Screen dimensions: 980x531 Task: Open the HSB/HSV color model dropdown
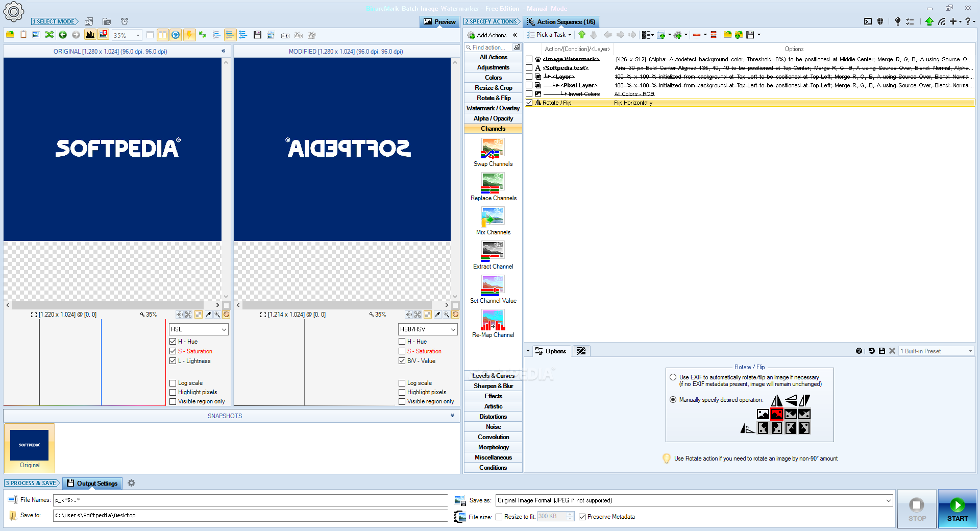pyautogui.click(x=428, y=329)
